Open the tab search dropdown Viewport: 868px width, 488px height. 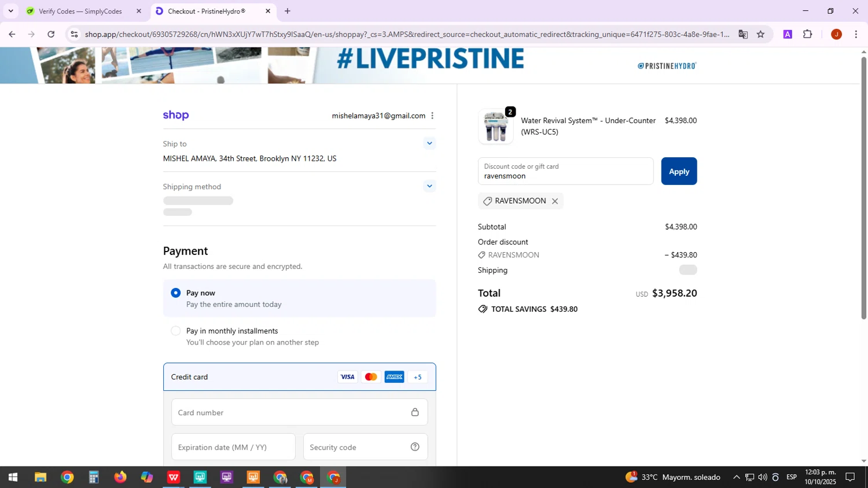pos(10,11)
